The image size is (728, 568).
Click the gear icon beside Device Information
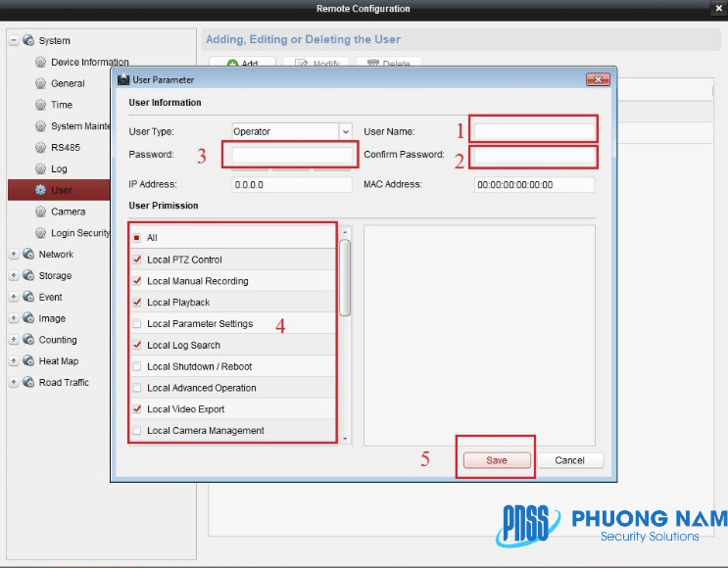coord(40,63)
